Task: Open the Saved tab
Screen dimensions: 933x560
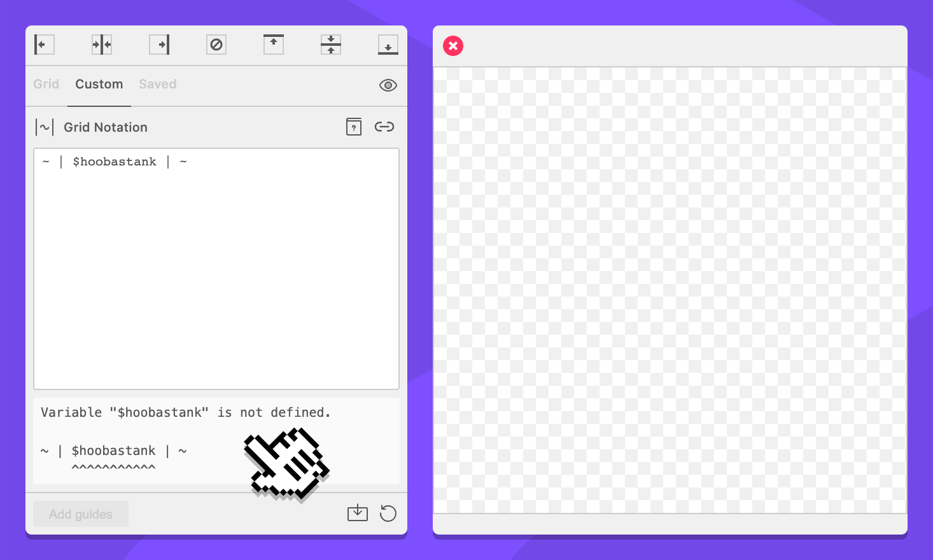Action: (x=157, y=84)
